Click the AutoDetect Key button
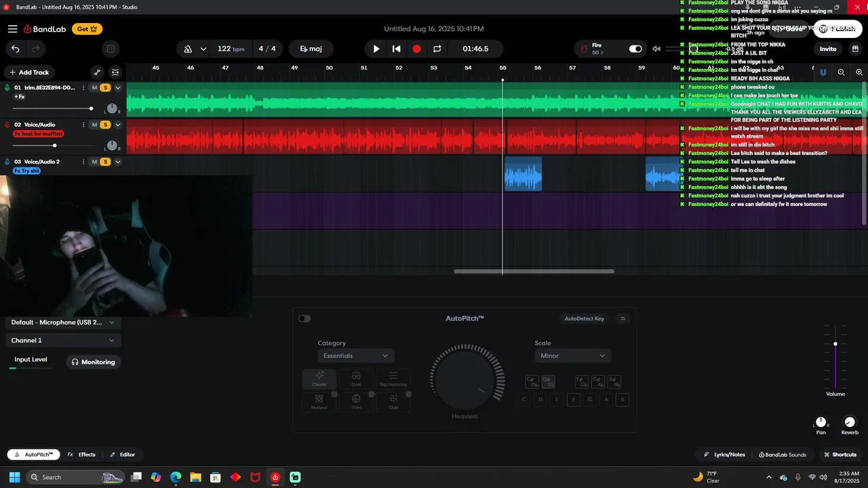The image size is (868, 488). [x=585, y=319]
